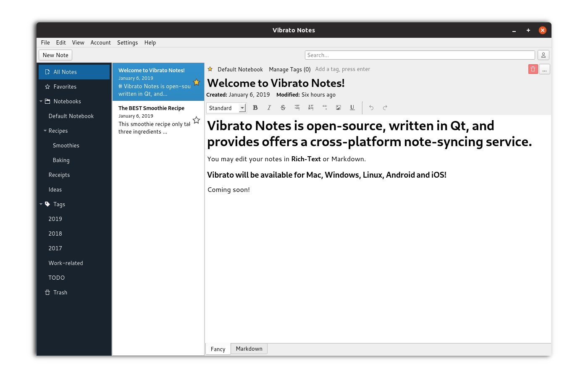Click the note title Welcome to Vibrato Notes!
The width and height of the screenshot is (588, 378).
coord(276,83)
